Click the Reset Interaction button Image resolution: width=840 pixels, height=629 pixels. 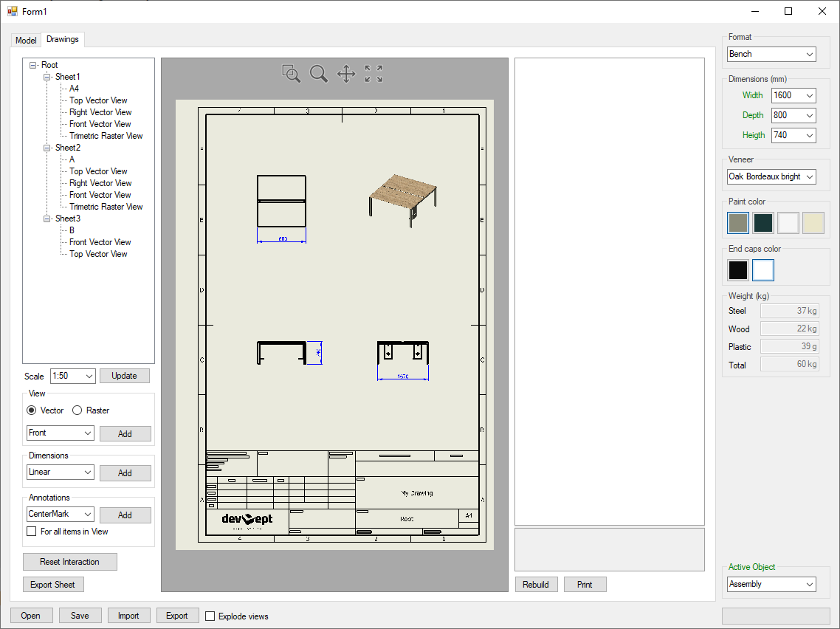[x=69, y=562]
